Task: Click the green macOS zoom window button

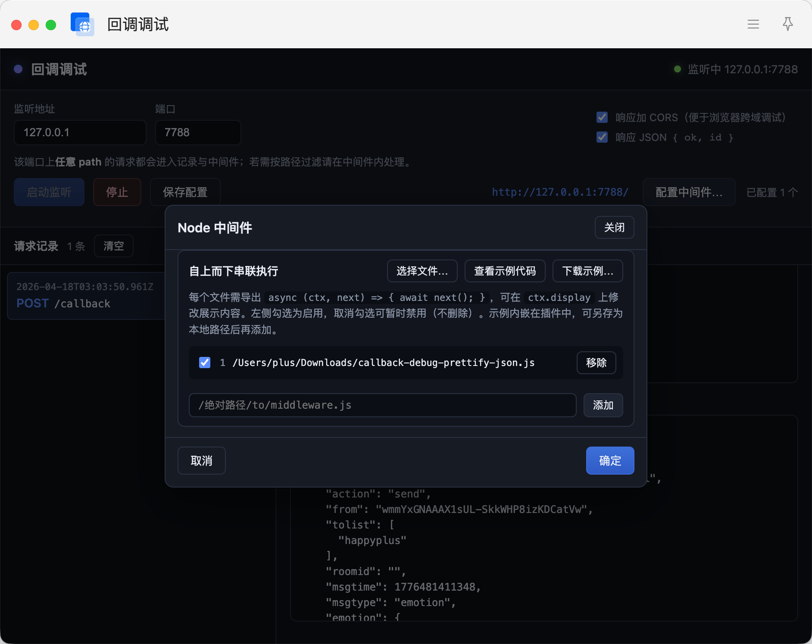Action: point(51,25)
